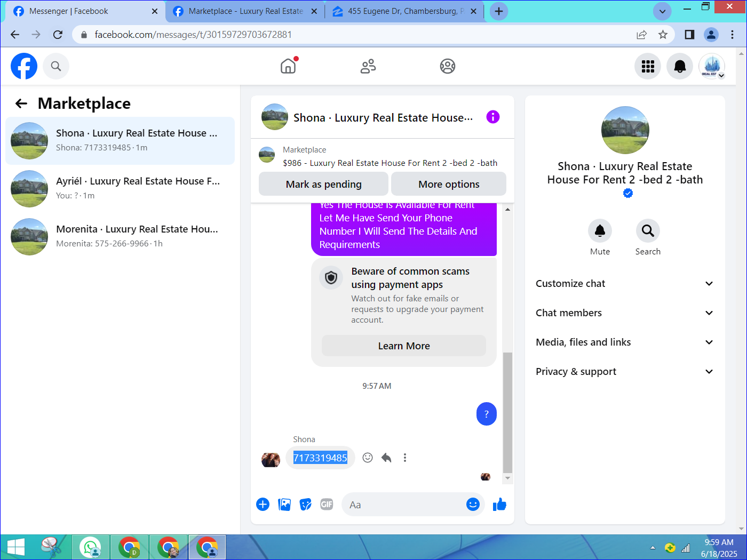
Task: Open the Facebook menu grid icon
Action: point(648,66)
